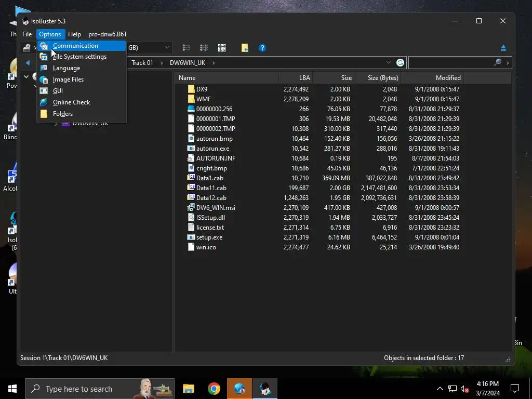Select the autorun.bmp file icon
The width and height of the screenshot is (532, 399).
pyautogui.click(x=191, y=138)
